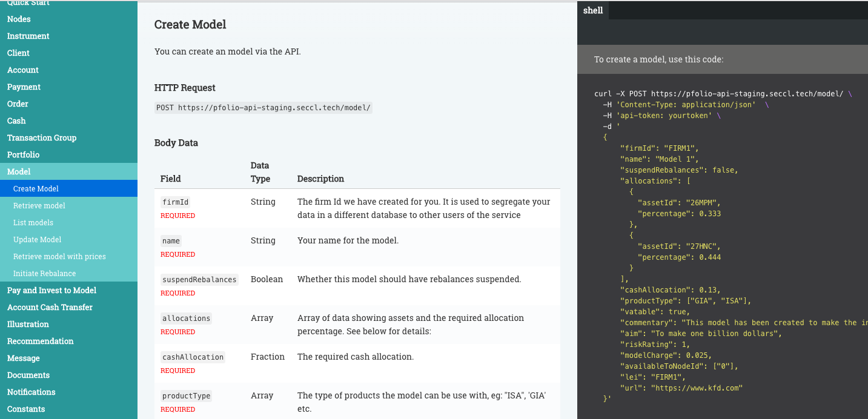Open the List models page

coord(34,222)
